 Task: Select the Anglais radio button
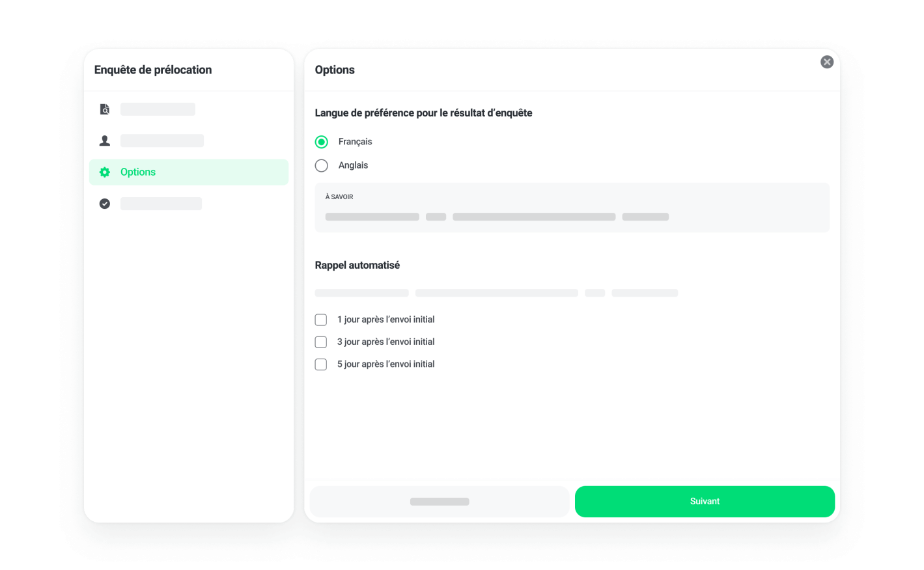(322, 166)
